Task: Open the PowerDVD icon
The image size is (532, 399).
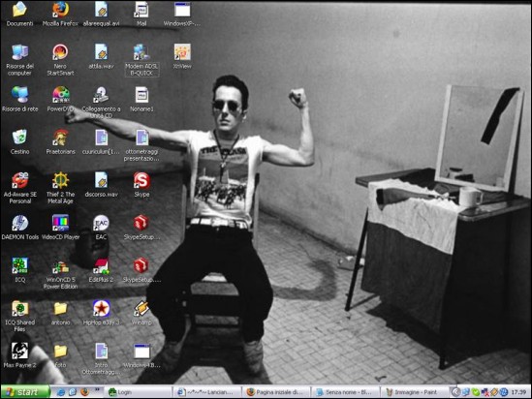Action: tap(60, 99)
